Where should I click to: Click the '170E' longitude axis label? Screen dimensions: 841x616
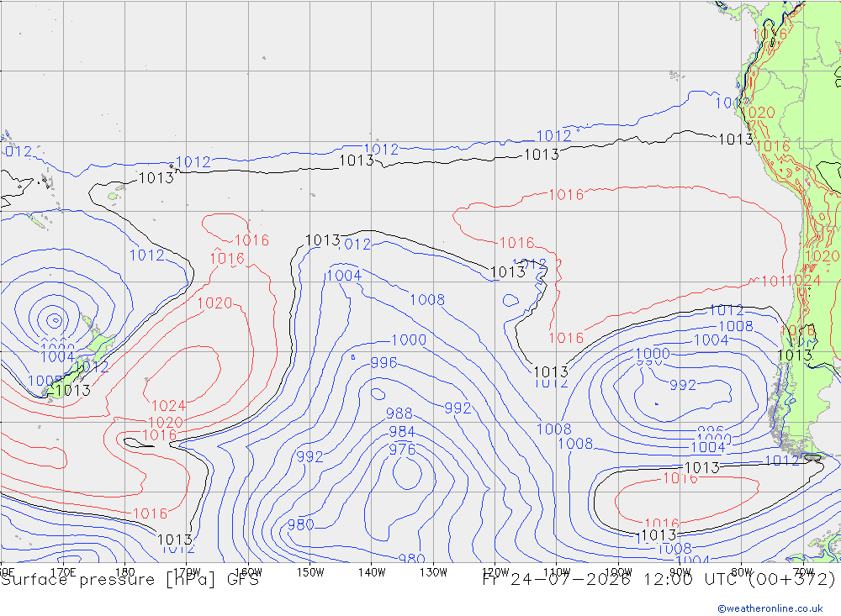coord(63,572)
